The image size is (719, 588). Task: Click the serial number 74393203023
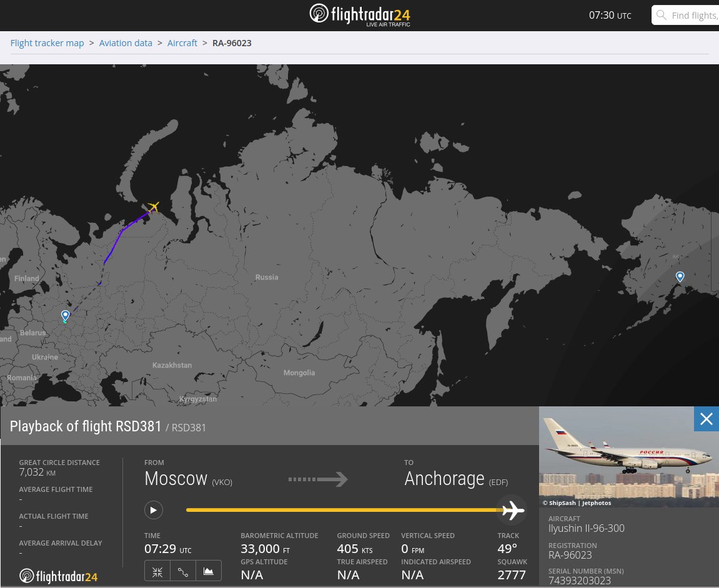point(580,581)
